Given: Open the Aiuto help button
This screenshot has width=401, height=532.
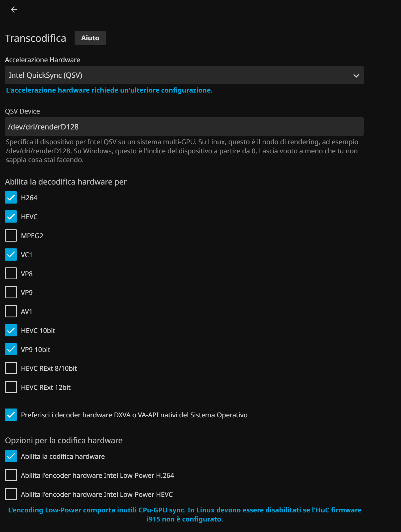Looking at the screenshot, I should point(90,38).
